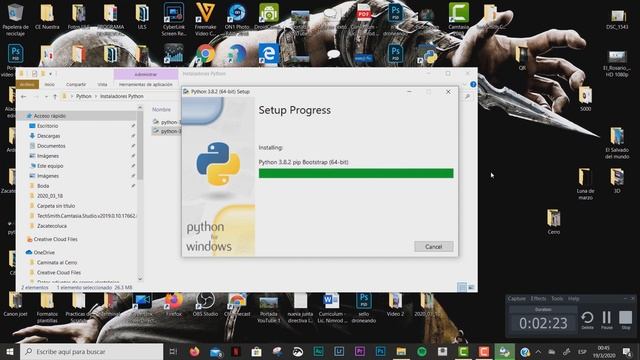Screen dimensions: 640x360
Task: Open sello droneando PSD file
Action: tap(363, 308)
